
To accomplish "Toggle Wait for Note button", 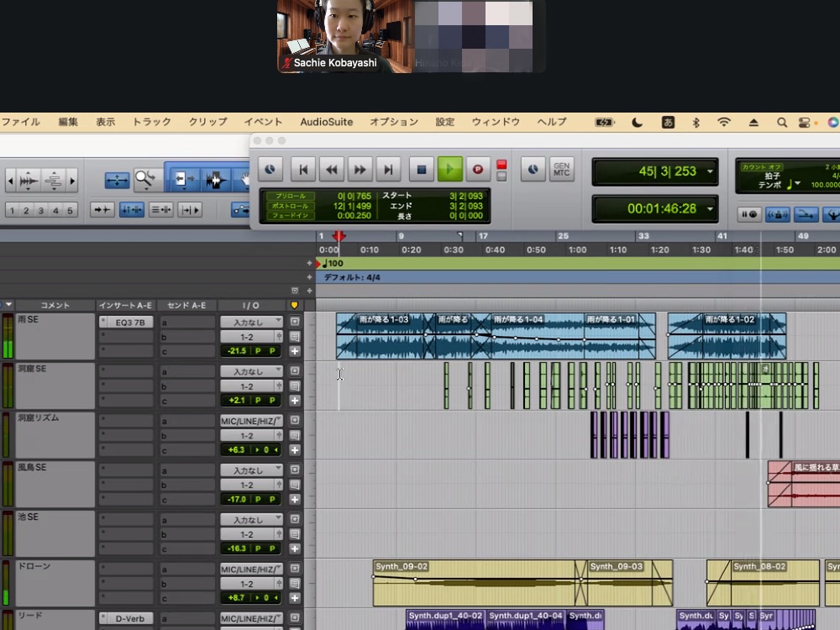I will click(749, 214).
